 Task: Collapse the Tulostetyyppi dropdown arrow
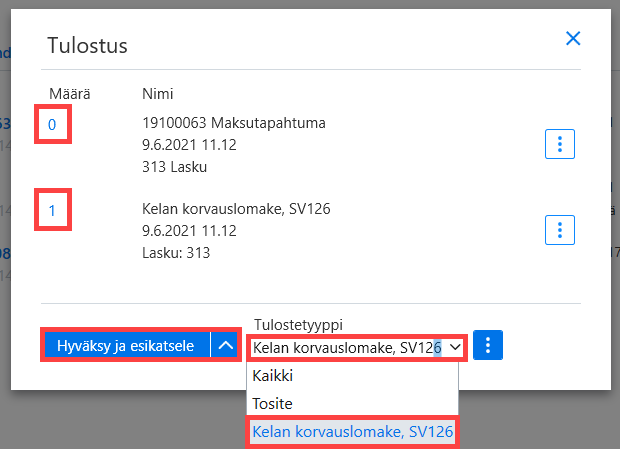coord(455,347)
